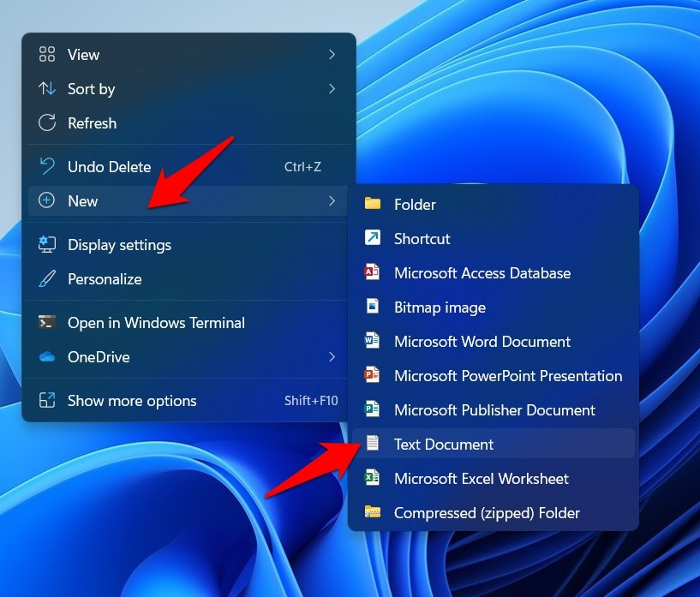The width and height of the screenshot is (700, 597).
Task: Click the Sort by arrows icon
Action: (x=47, y=89)
